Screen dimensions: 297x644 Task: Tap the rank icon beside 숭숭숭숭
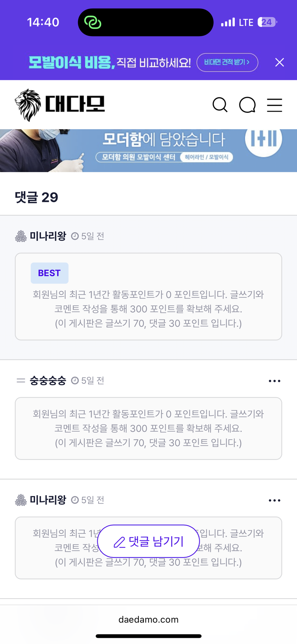21,381
